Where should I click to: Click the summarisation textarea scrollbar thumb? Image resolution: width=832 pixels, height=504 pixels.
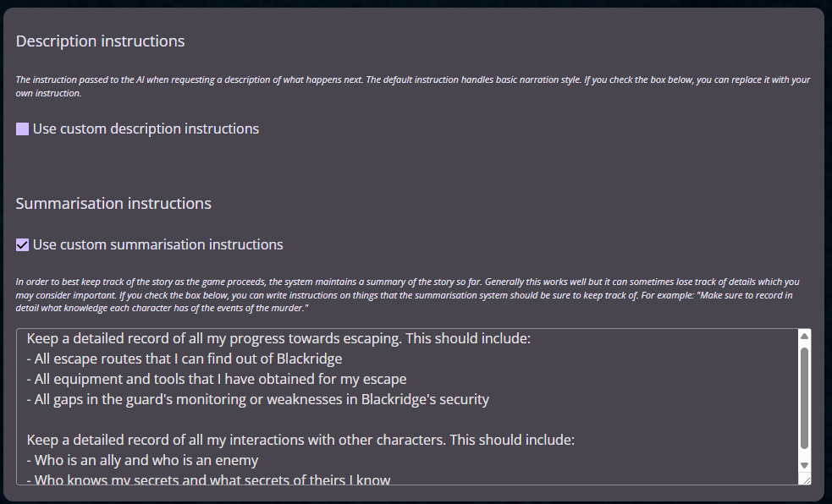[804, 396]
